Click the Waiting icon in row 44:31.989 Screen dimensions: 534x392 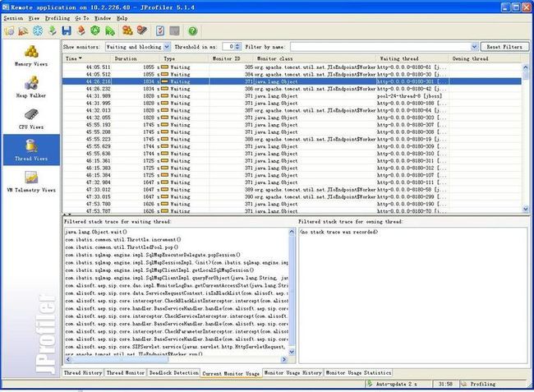[164, 96]
